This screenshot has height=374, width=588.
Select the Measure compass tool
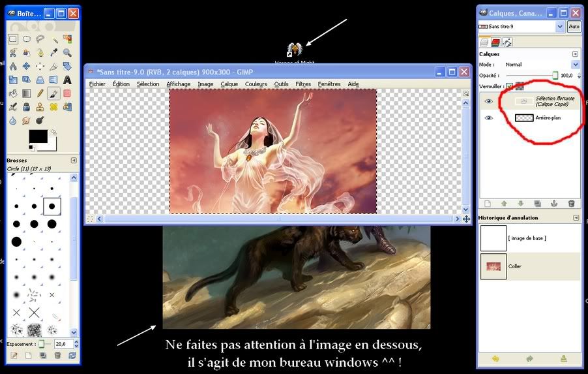point(13,66)
